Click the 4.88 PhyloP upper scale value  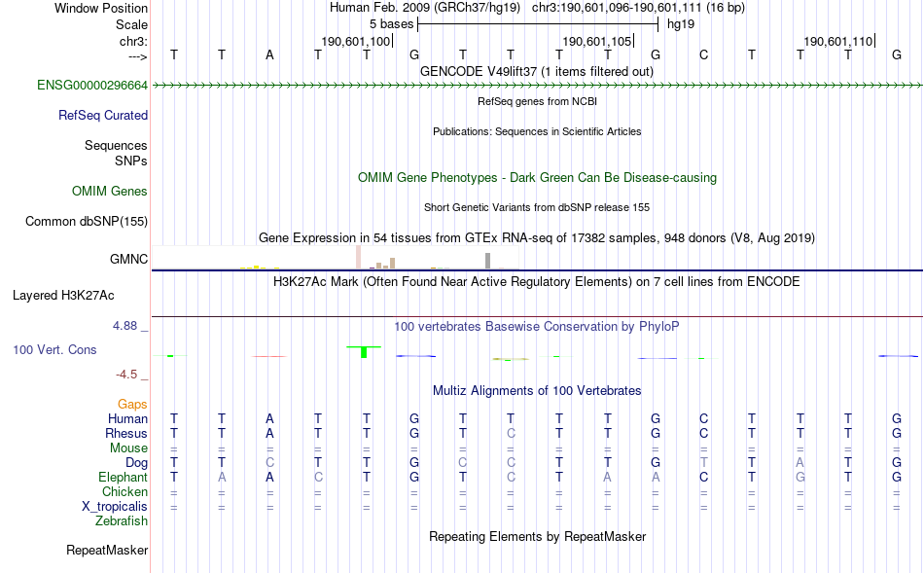click(x=124, y=326)
